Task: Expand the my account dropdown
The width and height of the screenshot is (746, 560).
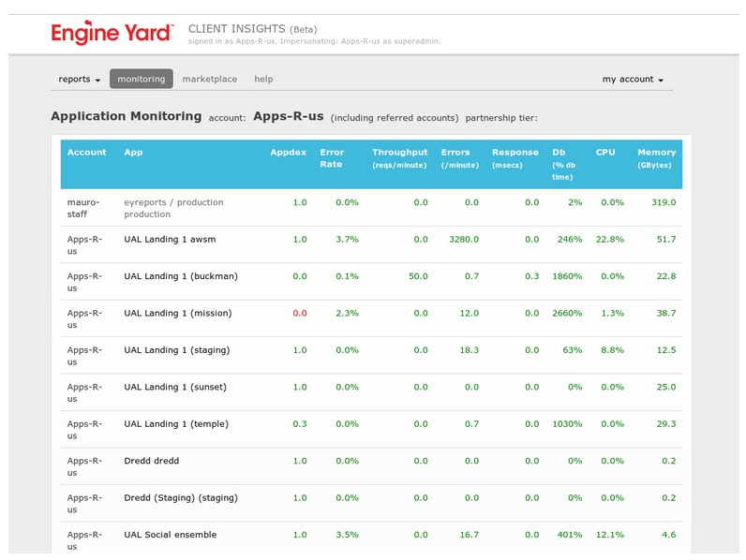Action: [633, 79]
